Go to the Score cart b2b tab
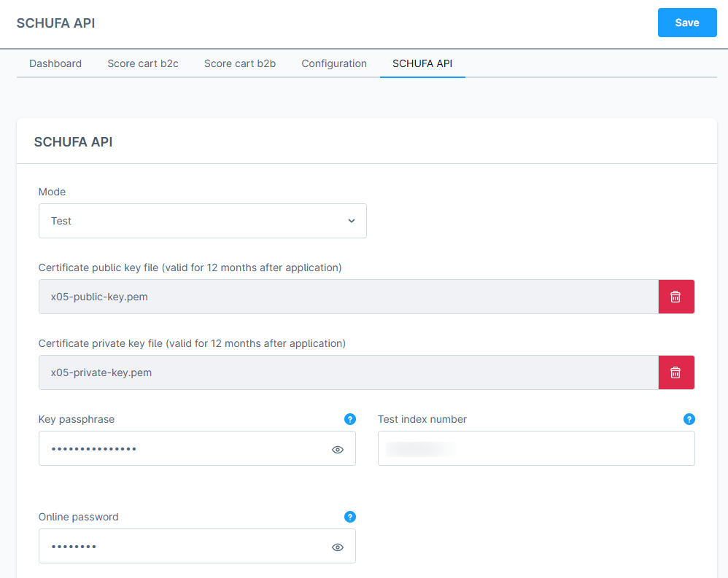The width and height of the screenshot is (728, 578). pyautogui.click(x=240, y=63)
